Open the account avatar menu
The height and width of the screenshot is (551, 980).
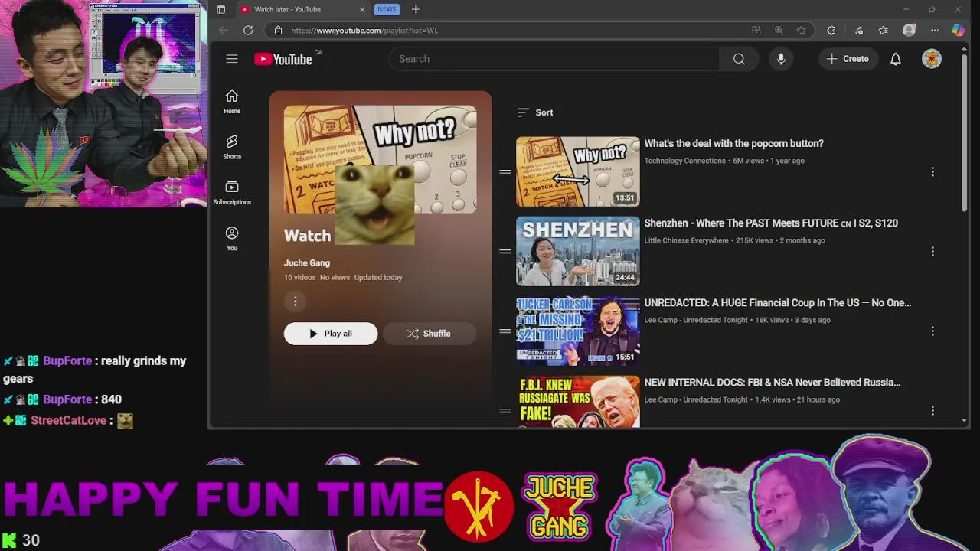[932, 59]
